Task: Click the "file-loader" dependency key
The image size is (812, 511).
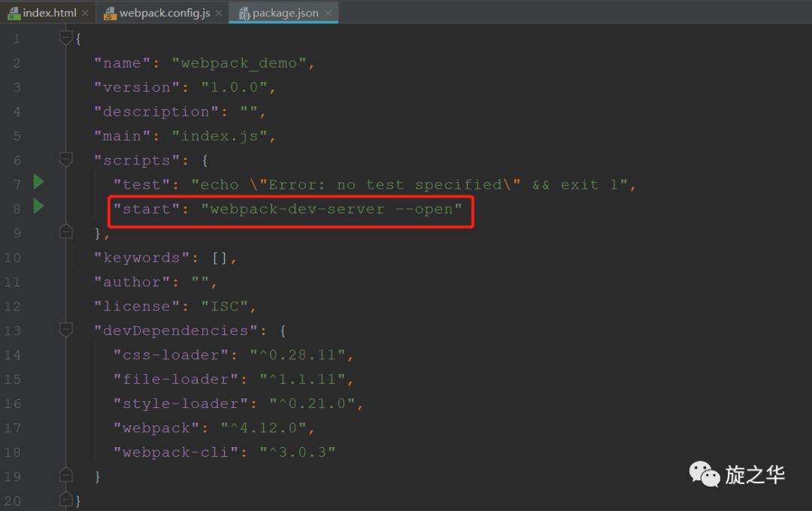Action: click(x=175, y=379)
